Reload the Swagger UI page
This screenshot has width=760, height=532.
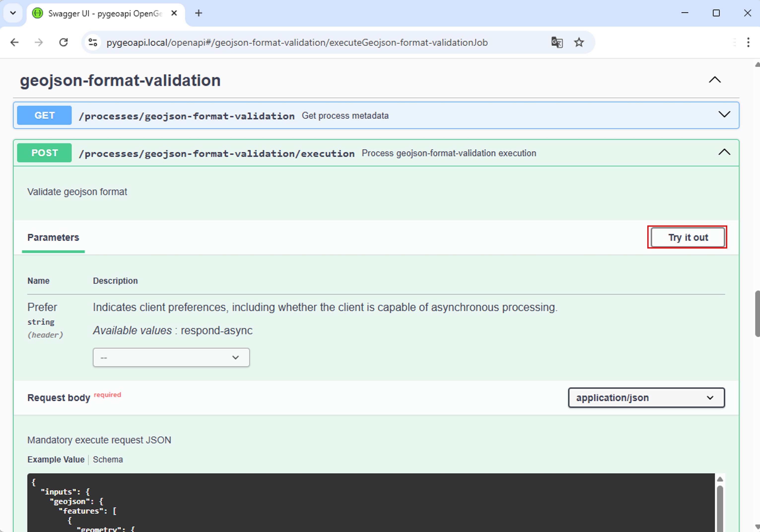pos(64,42)
